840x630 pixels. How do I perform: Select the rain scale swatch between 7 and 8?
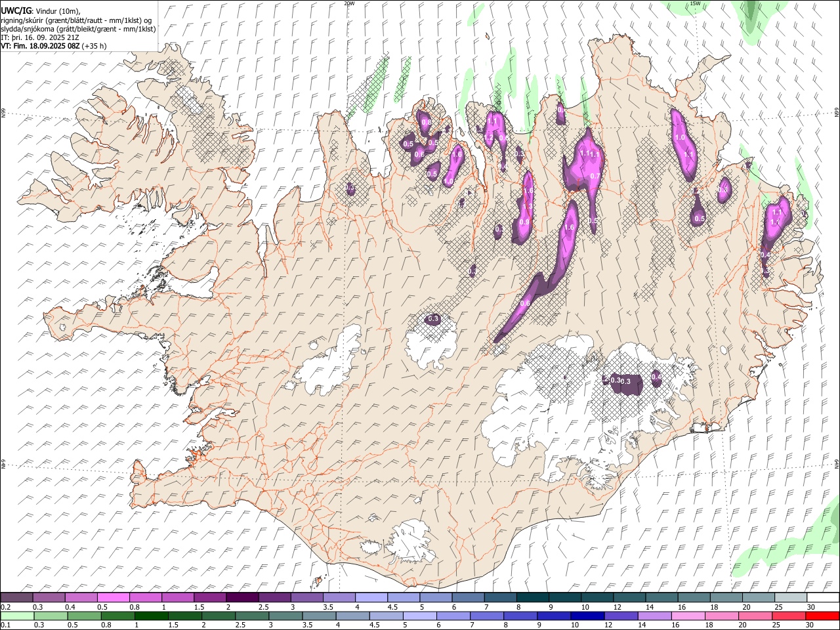(x=486, y=616)
